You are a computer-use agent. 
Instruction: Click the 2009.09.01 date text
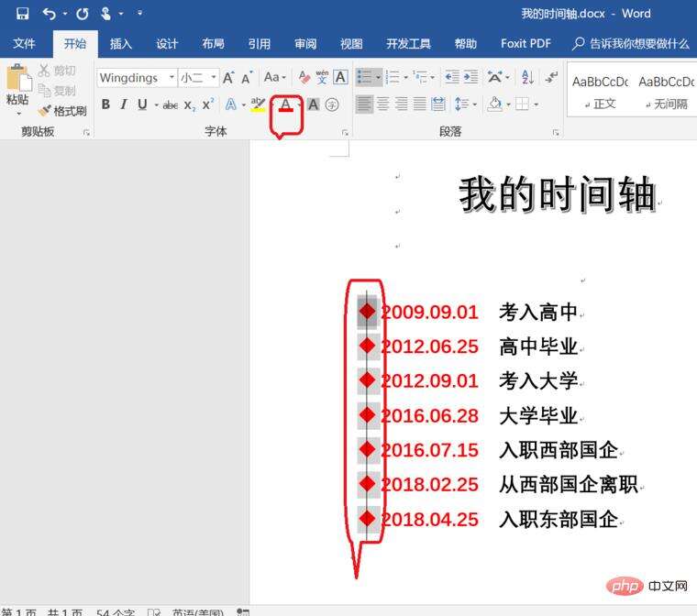point(429,312)
